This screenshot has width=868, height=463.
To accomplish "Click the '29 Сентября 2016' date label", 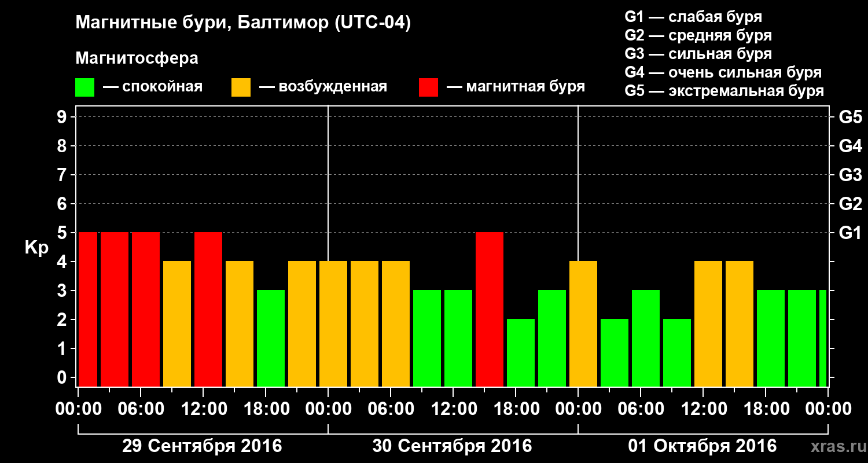I will pyautogui.click(x=202, y=446).
